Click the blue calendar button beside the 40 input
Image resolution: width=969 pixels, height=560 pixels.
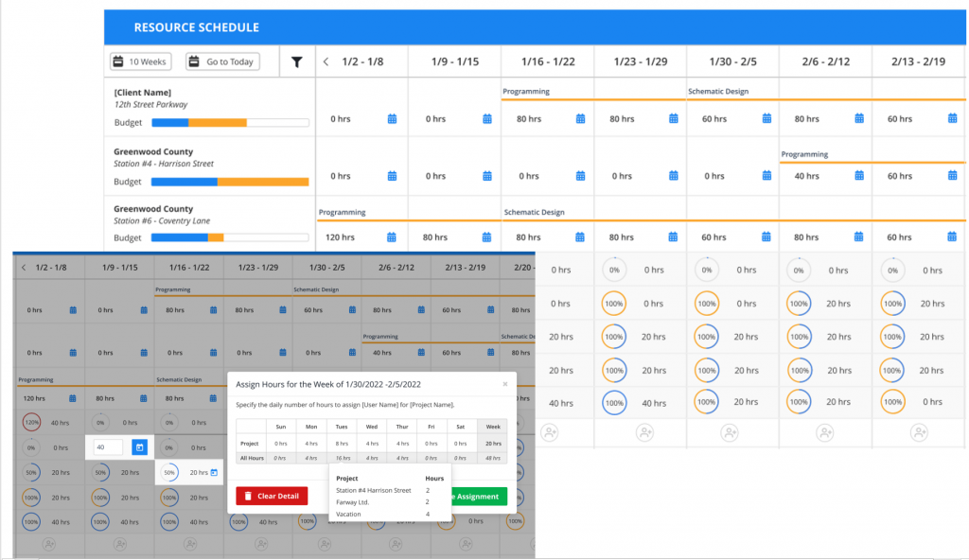click(x=140, y=446)
